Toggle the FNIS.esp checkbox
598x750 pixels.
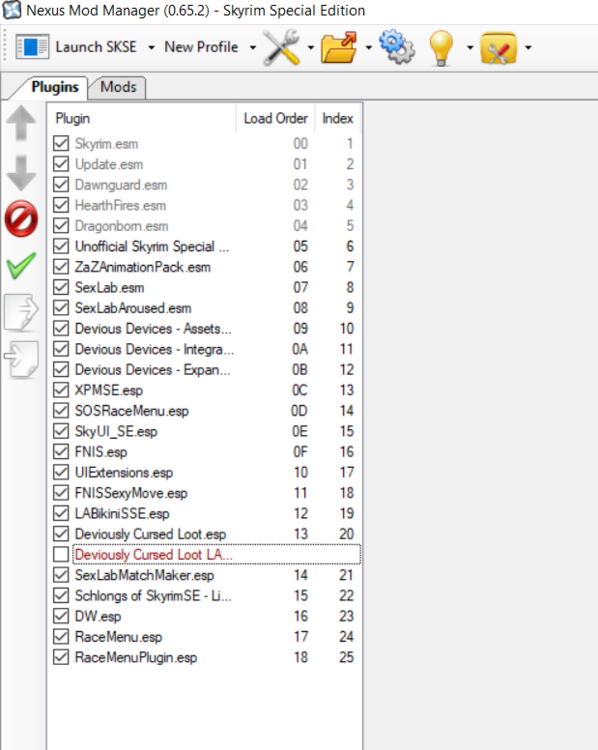click(x=61, y=452)
